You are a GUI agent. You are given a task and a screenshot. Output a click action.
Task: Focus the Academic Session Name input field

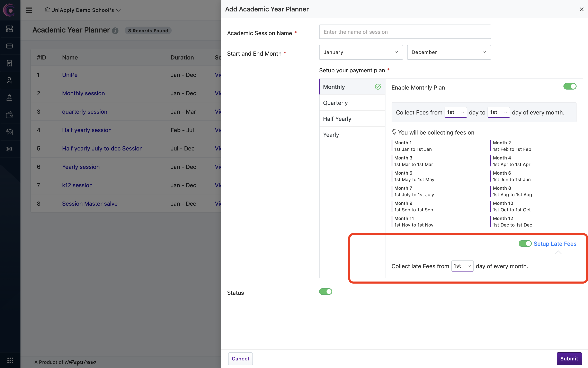coord(405,32)
